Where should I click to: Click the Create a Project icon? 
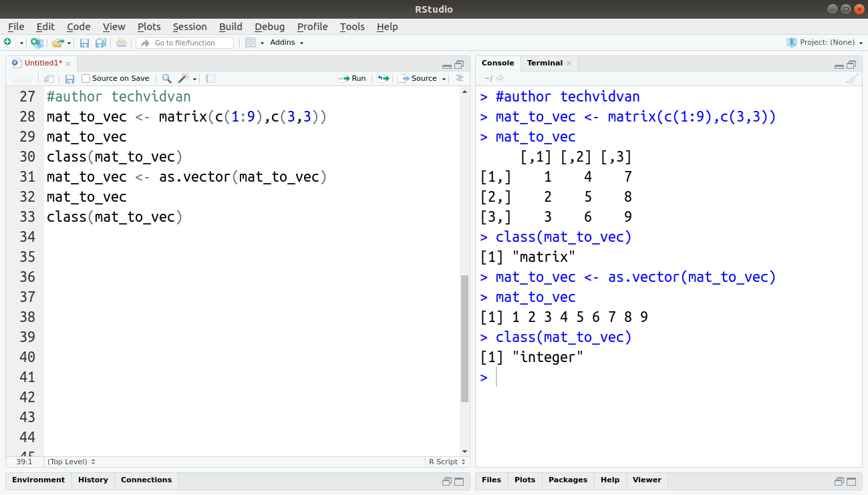tap(37, 43)
